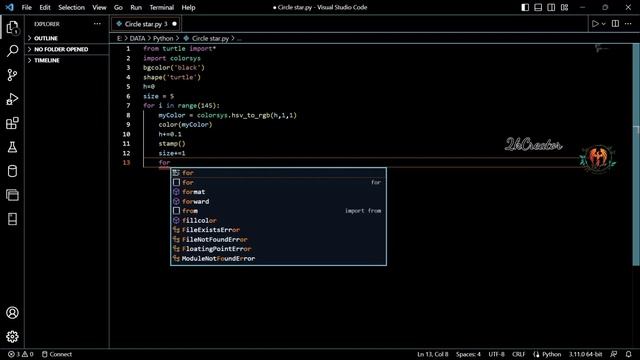640x360 pixels.
Task: Open the Explorer view in activity bar
Action: [x=12, y=27]
